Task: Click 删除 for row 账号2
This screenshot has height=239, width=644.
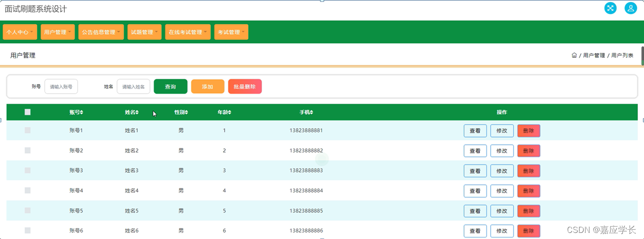Action: pos(528,151)
